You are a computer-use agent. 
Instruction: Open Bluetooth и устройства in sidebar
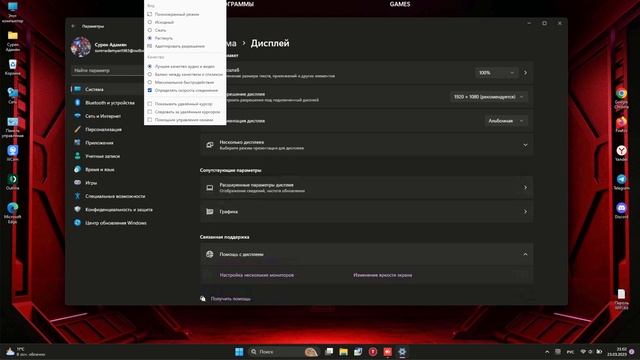click(105, 103)
